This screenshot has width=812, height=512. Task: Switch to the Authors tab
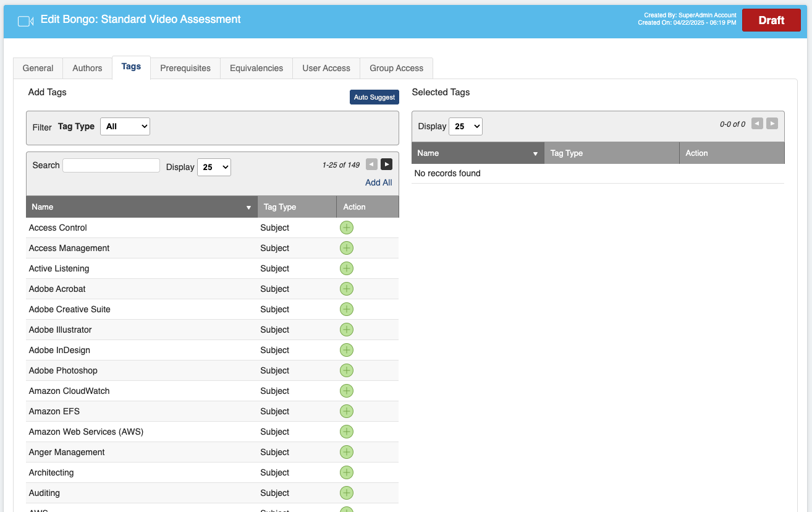87,68
